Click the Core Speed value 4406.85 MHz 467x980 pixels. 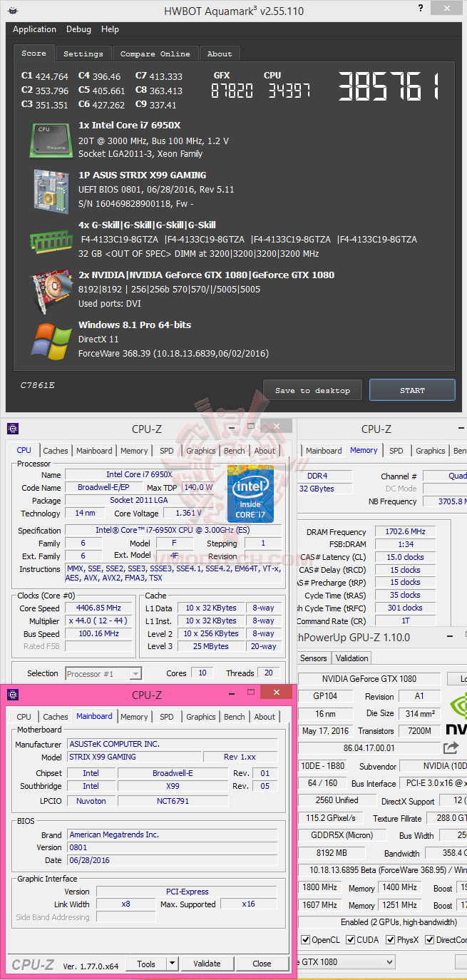98,608
